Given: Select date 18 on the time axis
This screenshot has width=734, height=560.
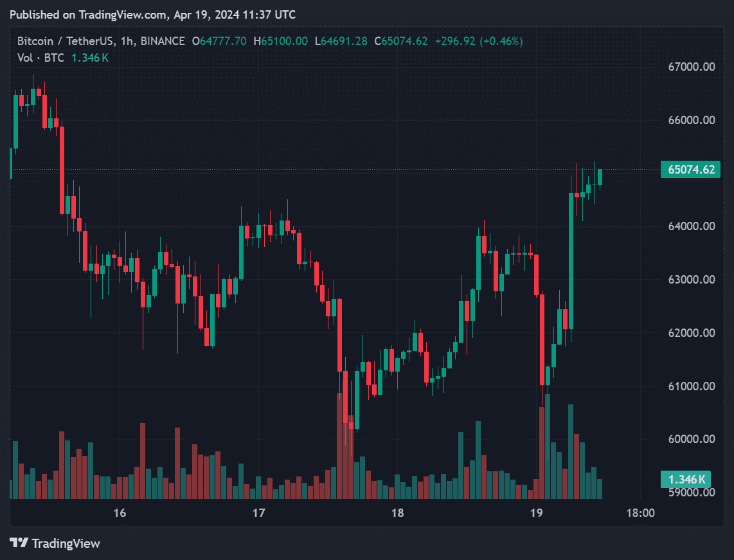Looking at the screenshot, I should 397,513.
